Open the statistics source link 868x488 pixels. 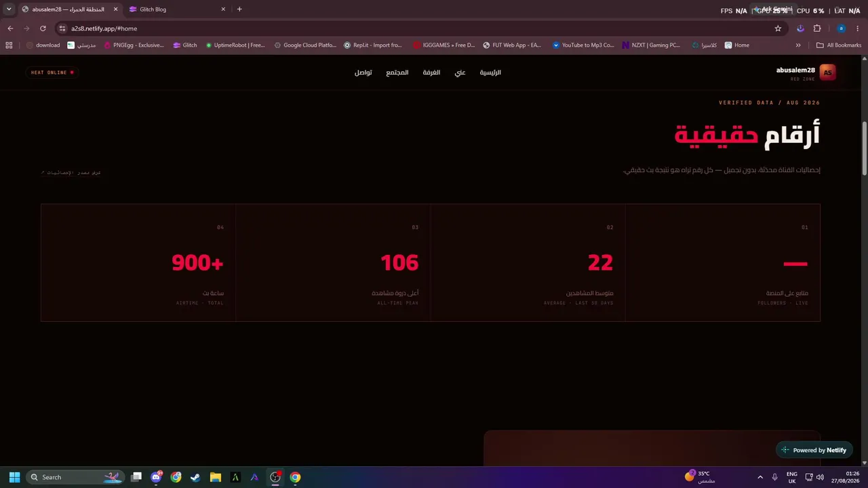click(71, 172)
